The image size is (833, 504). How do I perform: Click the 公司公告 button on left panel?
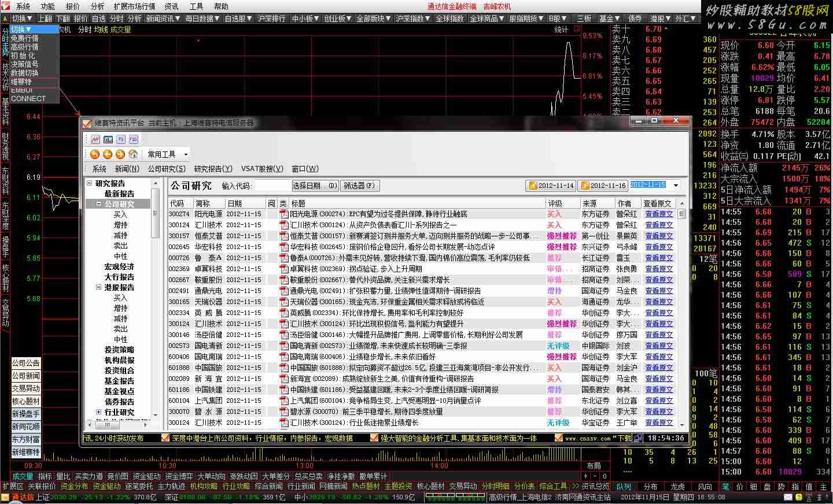pyautogui.click(x=26, y=363)
